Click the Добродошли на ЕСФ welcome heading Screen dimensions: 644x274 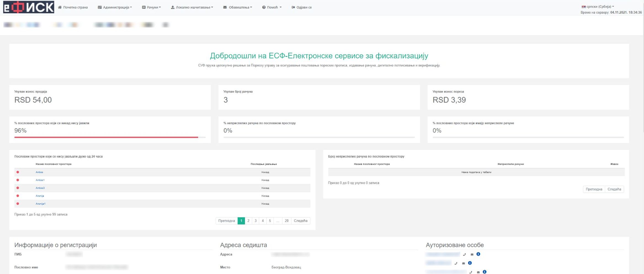pos(319,56)
